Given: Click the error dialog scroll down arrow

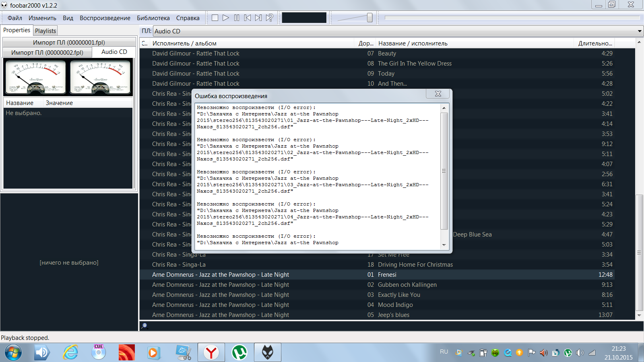Looking at the screenshot, I should (444, 245).
